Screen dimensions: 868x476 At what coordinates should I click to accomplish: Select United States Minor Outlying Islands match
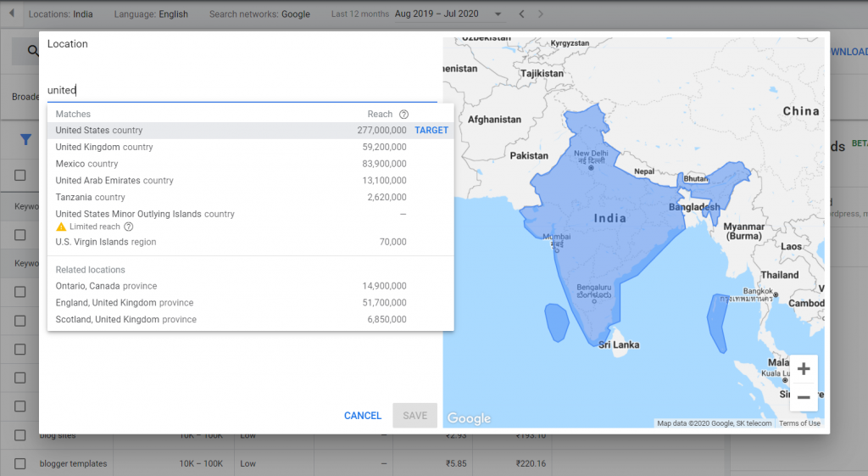(x=250, y=220)
